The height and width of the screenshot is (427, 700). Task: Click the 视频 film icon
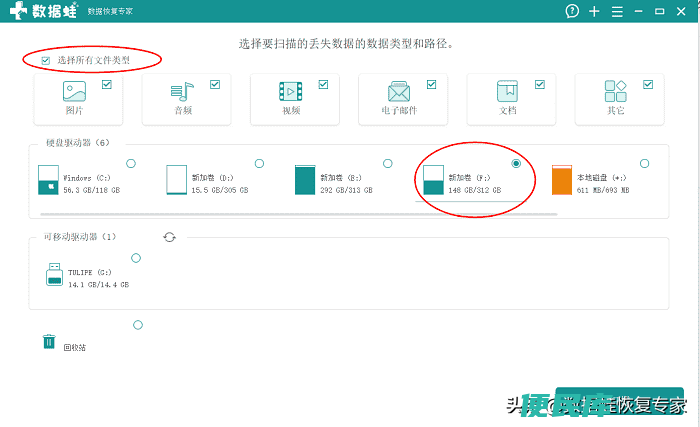(291, 92)
